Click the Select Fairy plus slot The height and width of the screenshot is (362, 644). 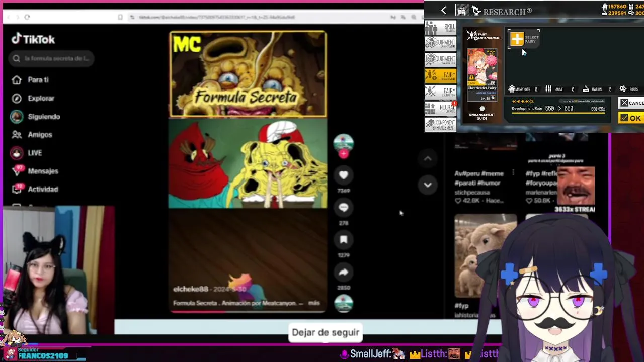click(x=523, y=39)
